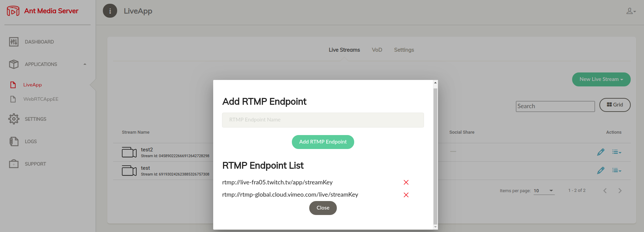Edit the test2 stream with pencil icon
The width and height of the screenshot is (644, 232).
tap(601, 152)
